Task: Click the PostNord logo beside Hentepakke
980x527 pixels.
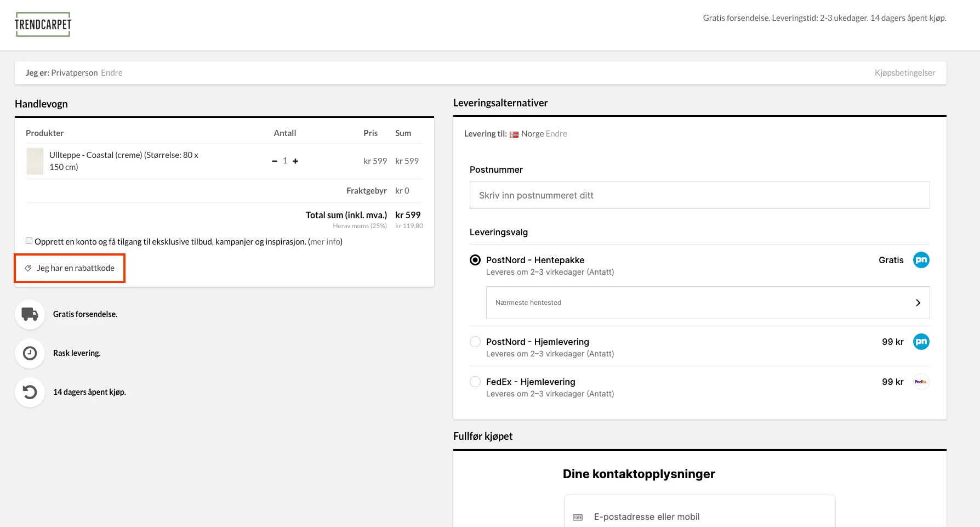Action: [921, 260]
